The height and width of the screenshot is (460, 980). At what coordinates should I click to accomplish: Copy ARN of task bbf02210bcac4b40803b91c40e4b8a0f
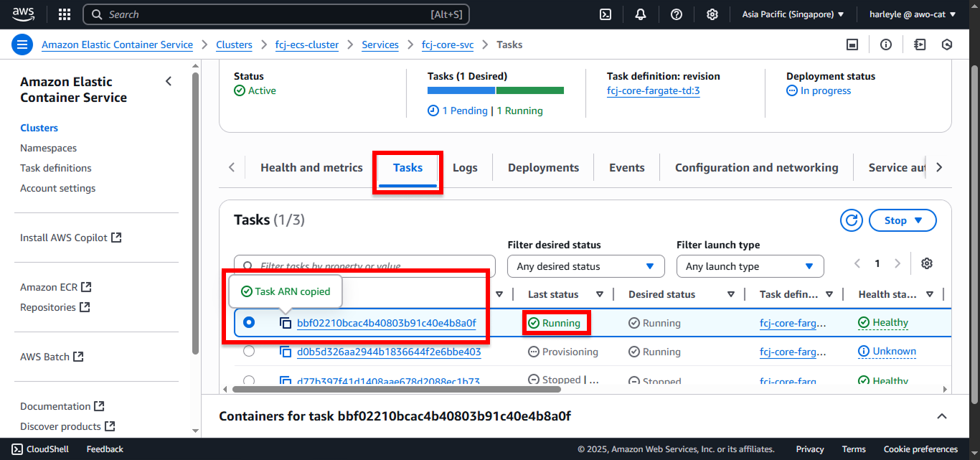coord(286,323)
